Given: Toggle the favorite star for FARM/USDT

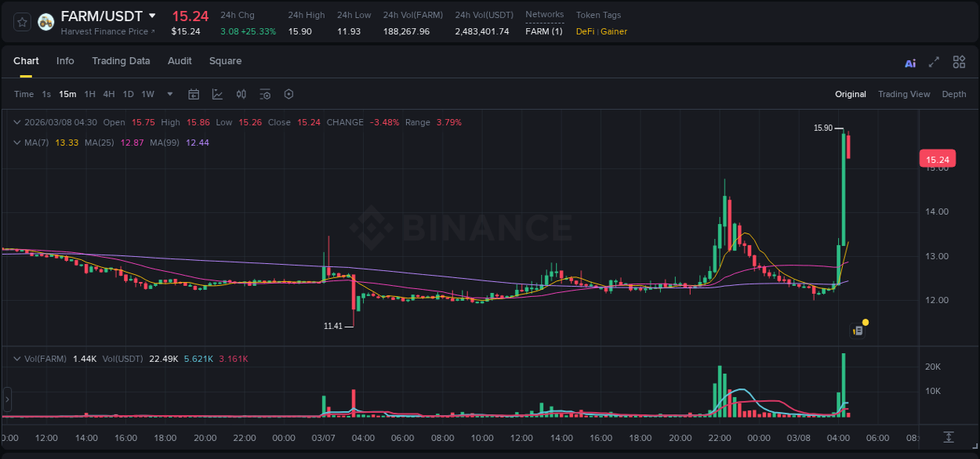Looking at the screenshot, I should point(22,22).
